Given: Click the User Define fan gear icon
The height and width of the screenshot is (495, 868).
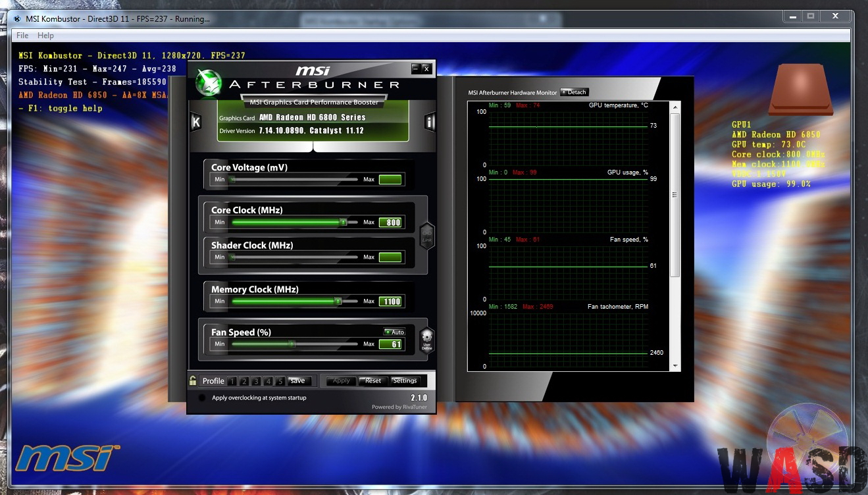Looking at the screenshot, I should click(426, 341).
